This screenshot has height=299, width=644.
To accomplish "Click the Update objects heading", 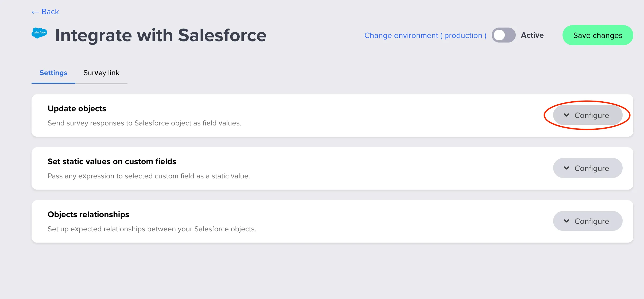I will point(77,109).
